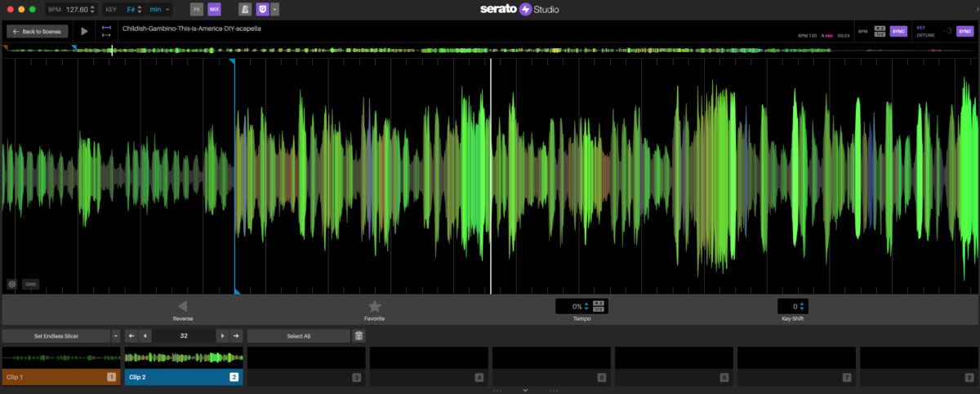Click the jump-right arrow with bar icon

point(237,336)
